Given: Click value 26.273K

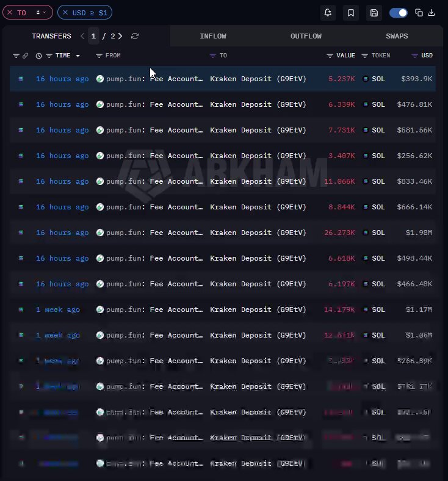Looking at the screenshot, I should (339, 233).
